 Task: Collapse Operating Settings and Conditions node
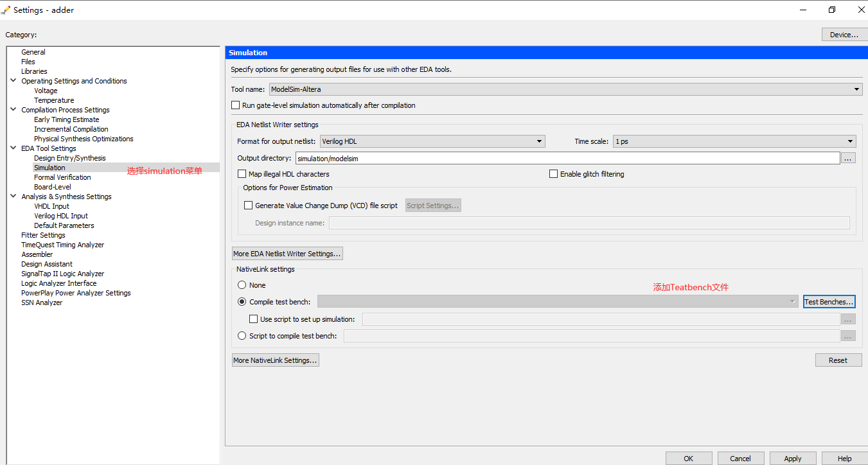click(13, 81)
